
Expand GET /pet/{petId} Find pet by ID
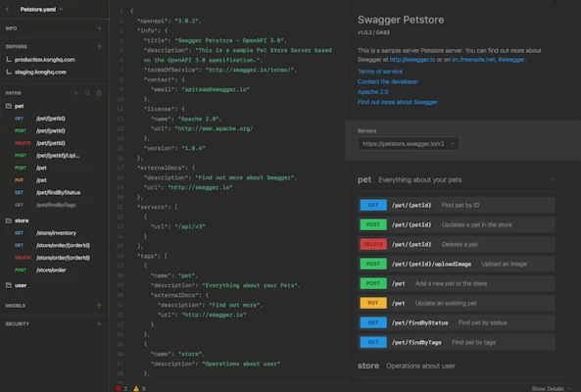[457, 205]
